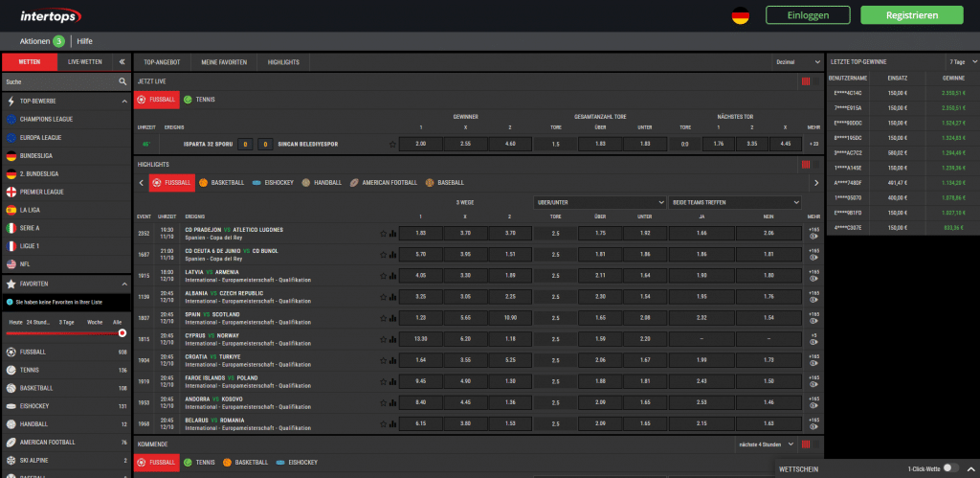Show statistics for CD Pradejon vs Atletico Lugones
The width and height of the screenshot is (980, 478).
(x=393, y=234)
